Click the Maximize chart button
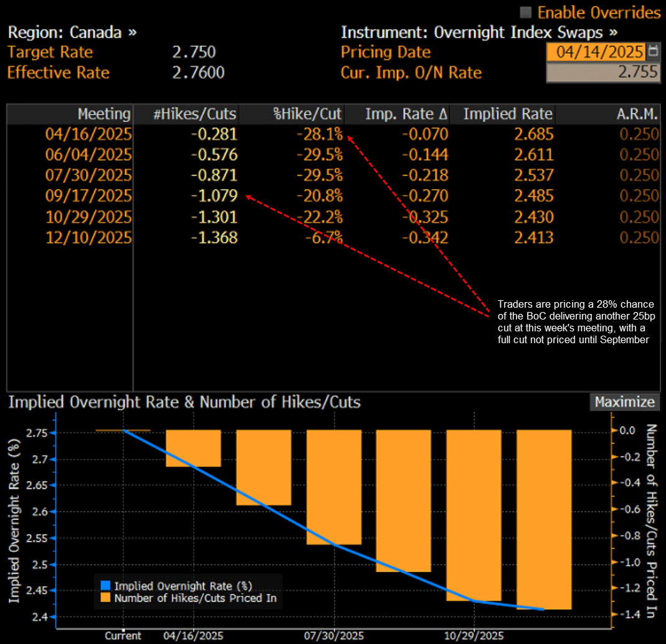 [624, 402]
